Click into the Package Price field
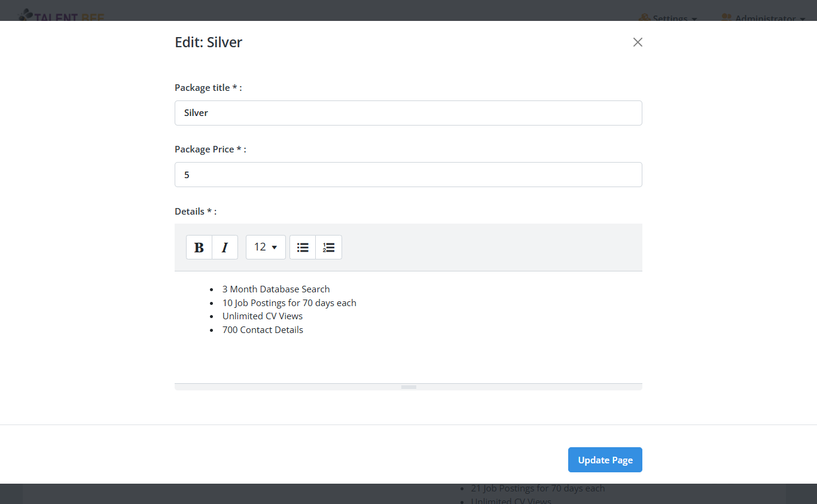The width and height of the screenshot is (817, 504). point(408,175)
